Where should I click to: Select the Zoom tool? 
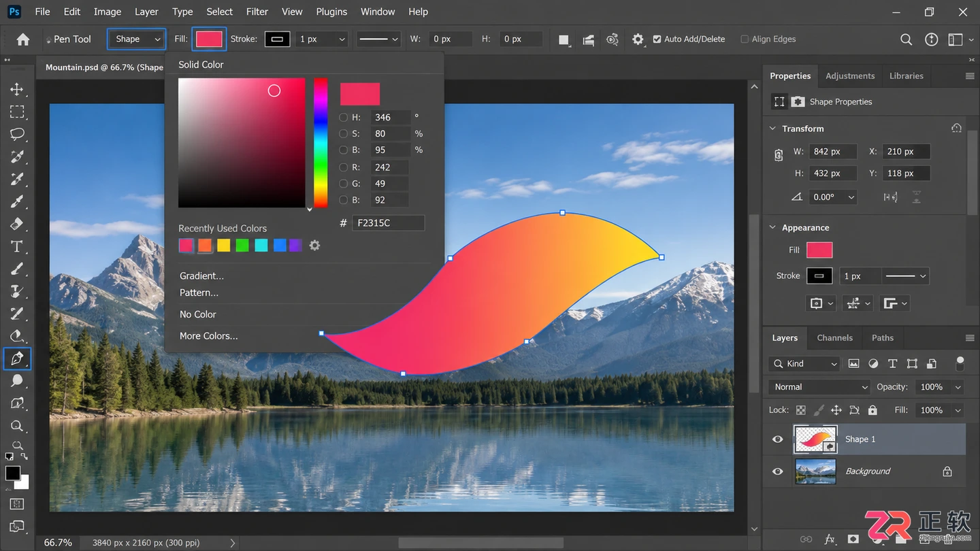click(17, 426)
